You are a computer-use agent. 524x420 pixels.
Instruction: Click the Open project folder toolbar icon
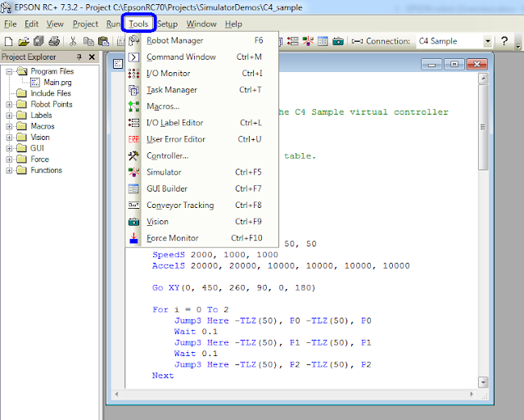click(24, 42)
